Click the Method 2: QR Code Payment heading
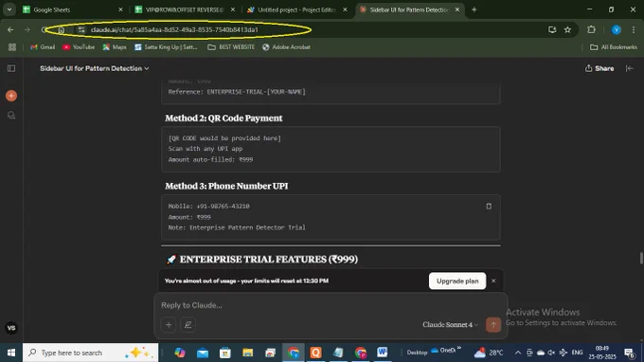 224,118
